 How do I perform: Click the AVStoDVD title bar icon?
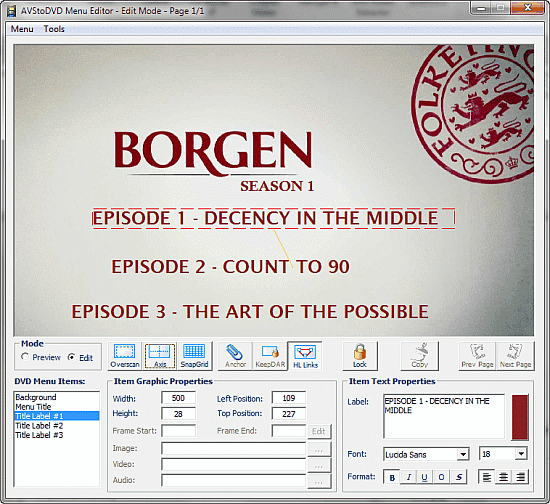point(12,11)
